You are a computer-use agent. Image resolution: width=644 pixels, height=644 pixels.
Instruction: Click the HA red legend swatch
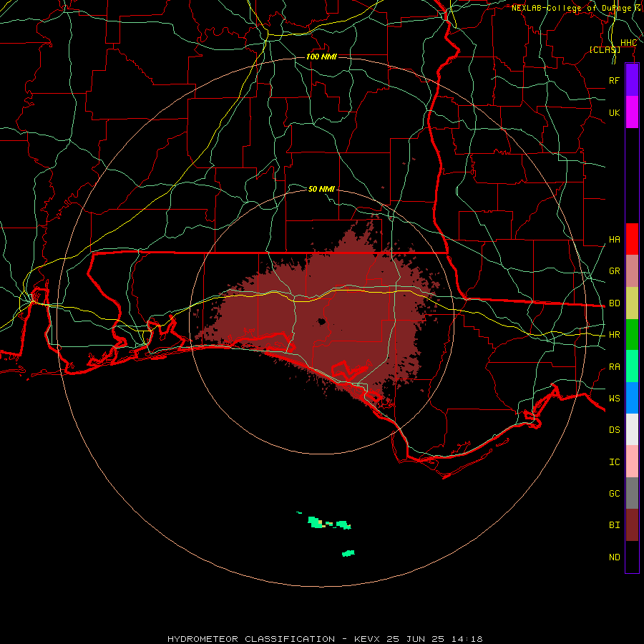[632, 239]
